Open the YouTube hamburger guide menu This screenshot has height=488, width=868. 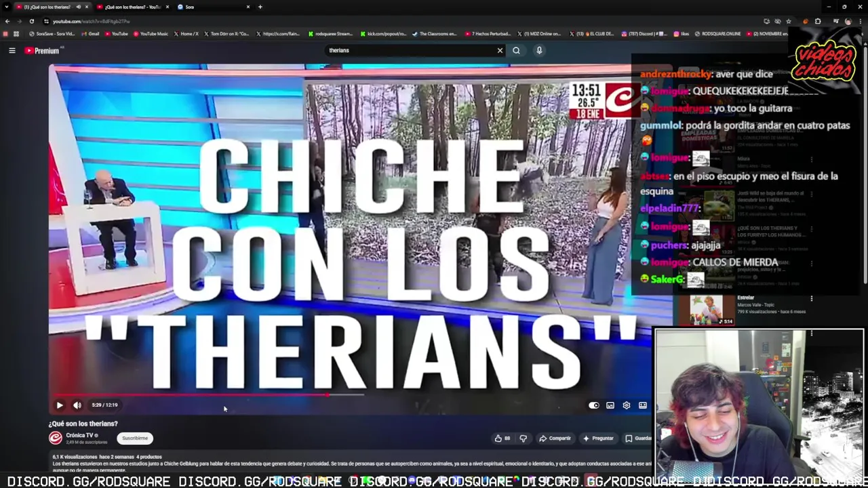(12, 51)
